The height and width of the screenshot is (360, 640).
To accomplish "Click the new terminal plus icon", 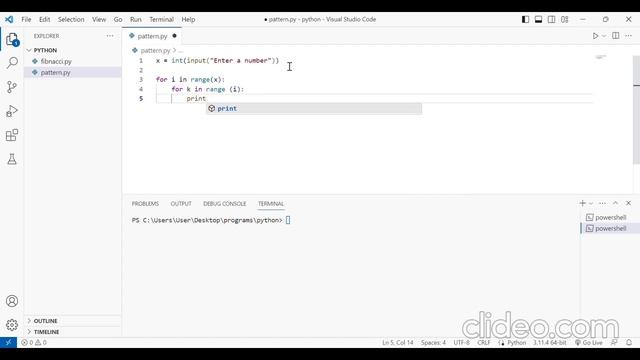I will [x=582, y=203].
